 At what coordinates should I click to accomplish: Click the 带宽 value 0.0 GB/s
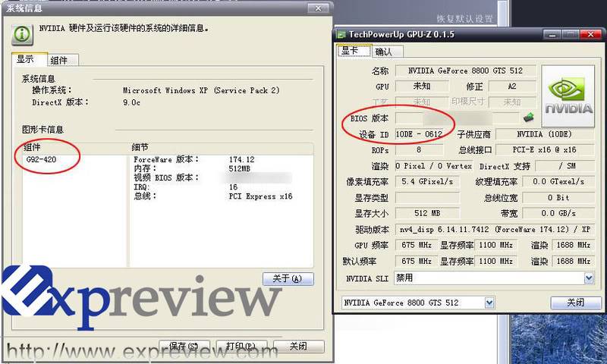click(558, 213)
